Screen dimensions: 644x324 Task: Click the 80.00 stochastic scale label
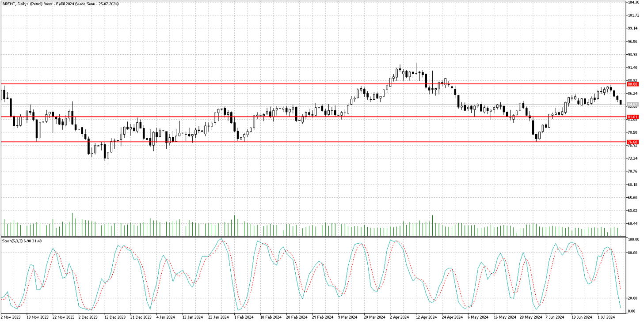click(x=633, y=253)
